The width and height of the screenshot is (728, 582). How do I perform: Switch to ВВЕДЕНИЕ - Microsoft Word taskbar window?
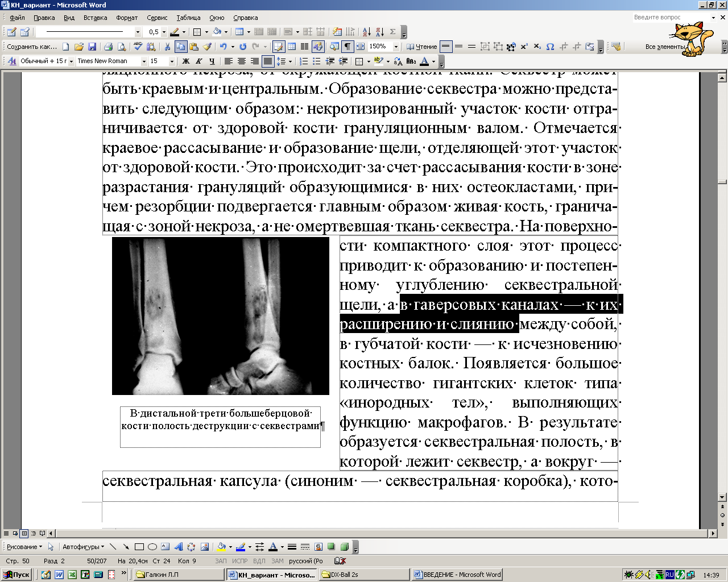click(x=458, y=575)
